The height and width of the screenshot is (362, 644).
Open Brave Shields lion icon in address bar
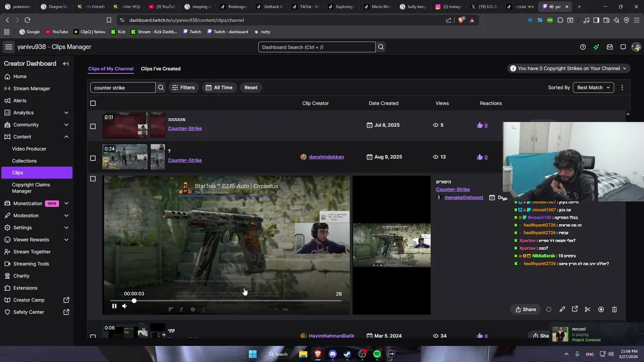(461, 20)
